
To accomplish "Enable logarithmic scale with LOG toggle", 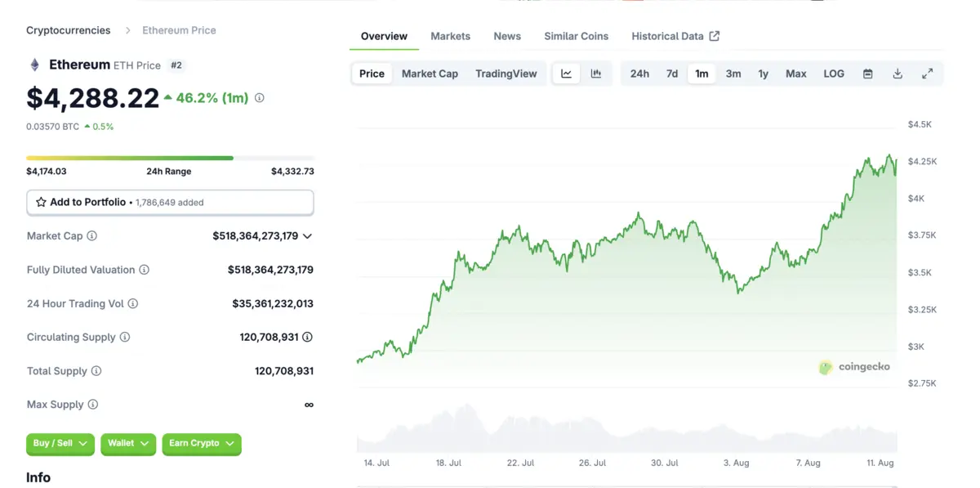I will point(833,73).
